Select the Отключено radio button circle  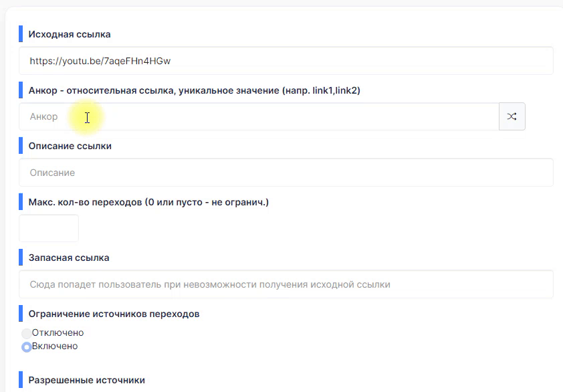point(27,333)
